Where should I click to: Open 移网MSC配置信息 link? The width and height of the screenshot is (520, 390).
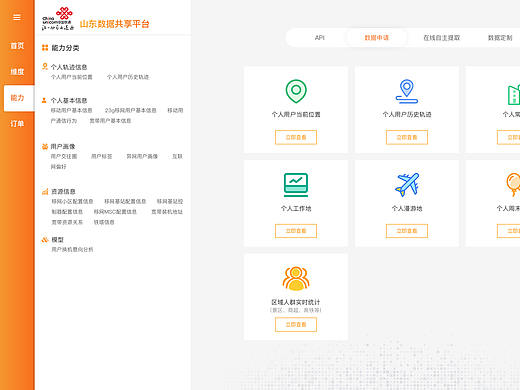click(x=115, y=212)
